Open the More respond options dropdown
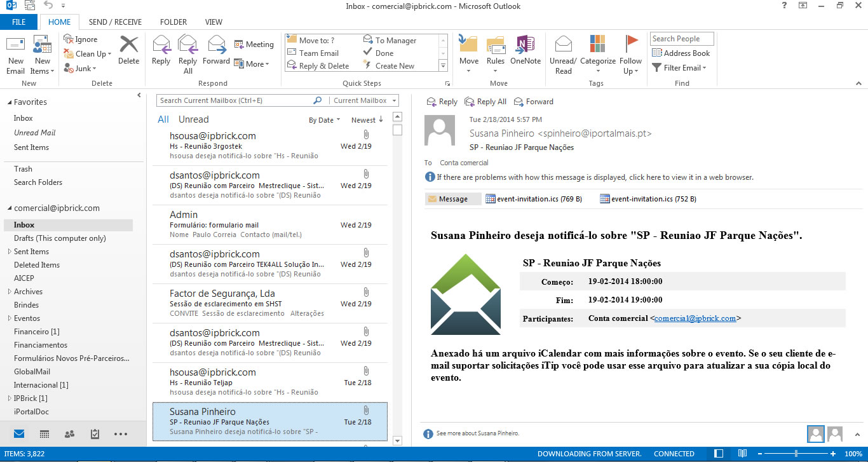This screenshot has height=462, width=868. pos(252,64)
